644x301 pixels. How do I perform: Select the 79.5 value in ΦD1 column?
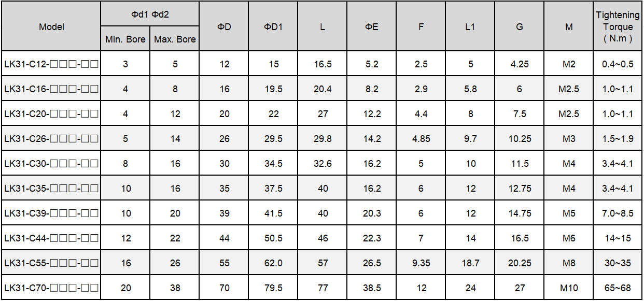tap(273, 288)
